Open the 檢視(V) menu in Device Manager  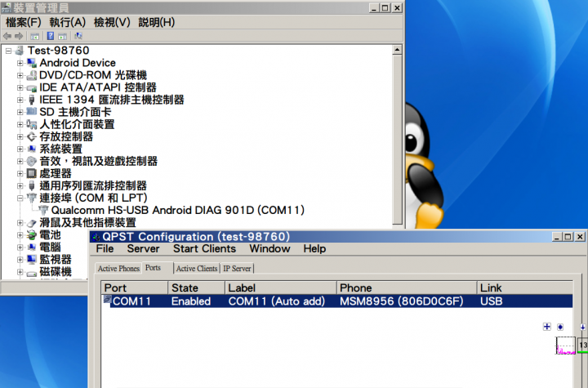(x=112, y=23)
